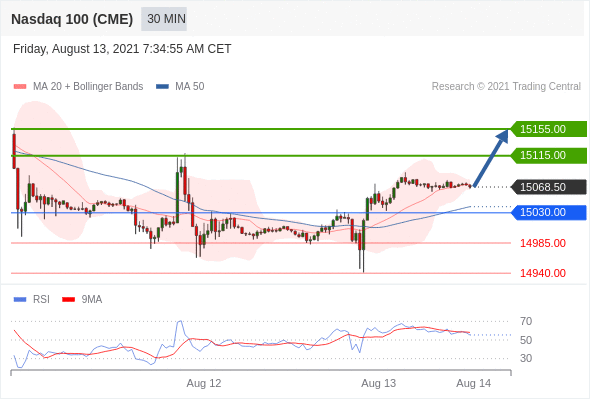Click the 14985.00 support level label

[x=543, y=243]
